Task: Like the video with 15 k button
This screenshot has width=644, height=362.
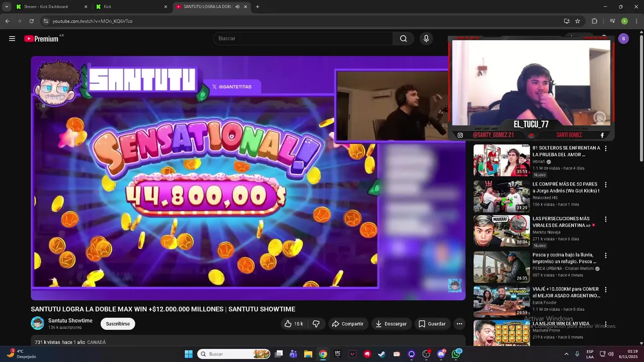Action: 294,324
